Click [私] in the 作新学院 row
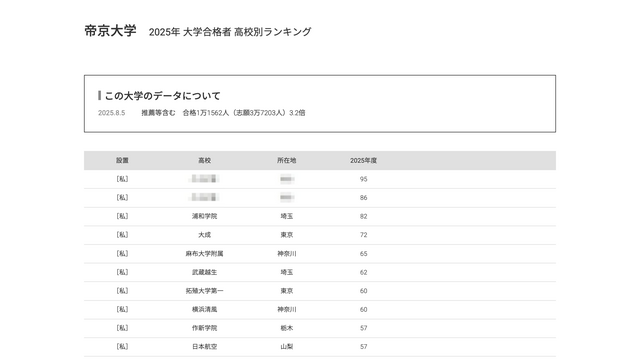640x360 pixels. (x=122, y=328)
